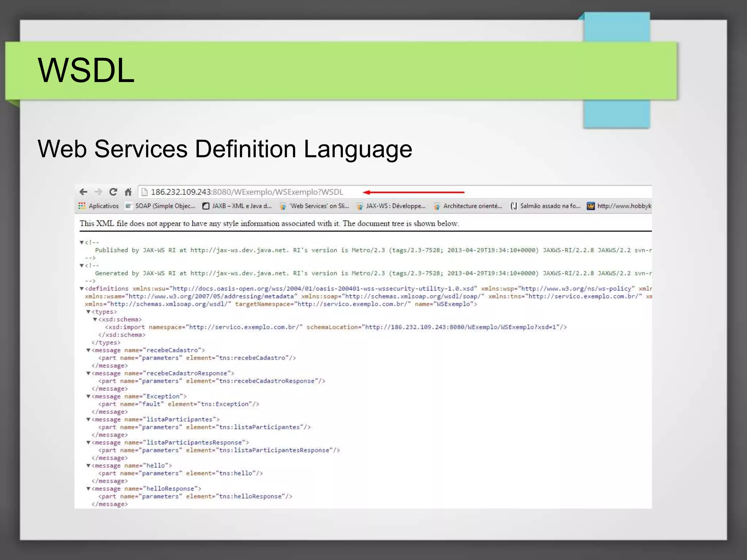The image size is (747, 560).
Task: Click the address bar URL 186.232.109.243
Action: (x=247, y=192)
